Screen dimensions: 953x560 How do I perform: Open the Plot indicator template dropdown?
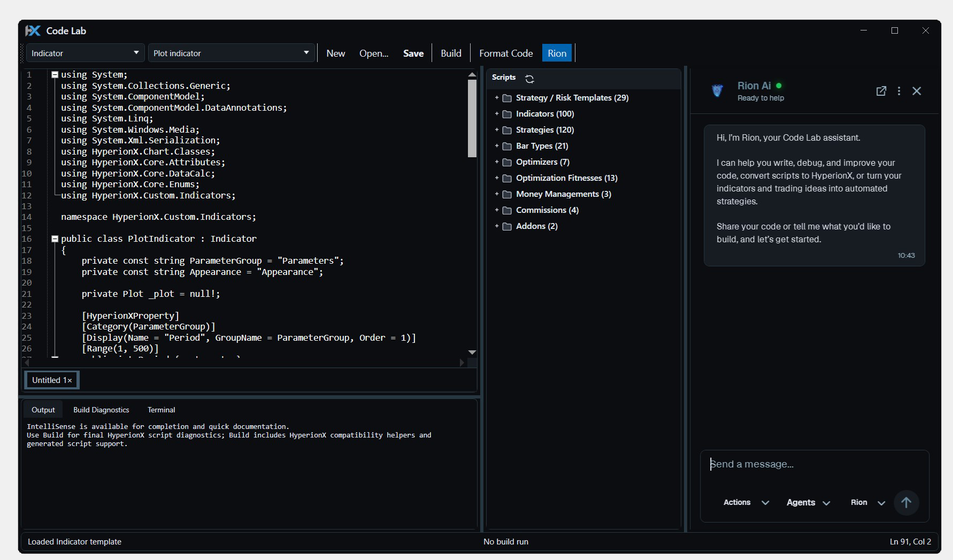click(x=231, y=53)
